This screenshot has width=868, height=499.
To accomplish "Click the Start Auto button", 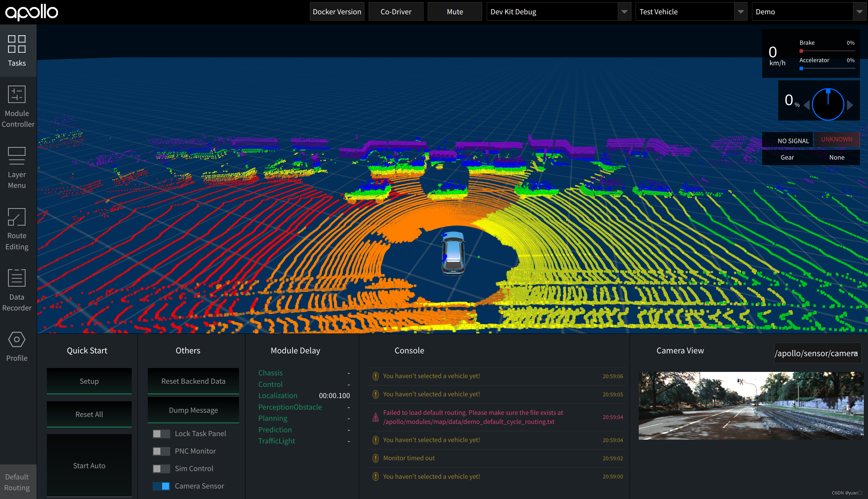I will click(x=89, y=465).
